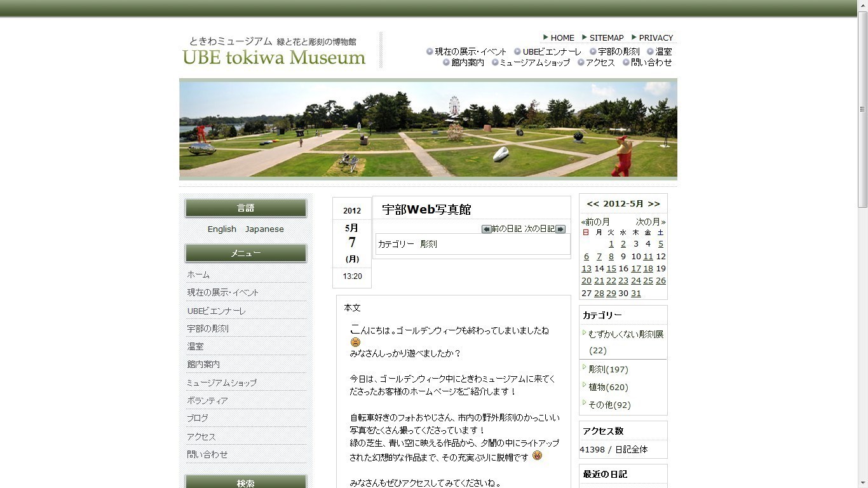Open the その他(92) category
The width and height of the screenshot is (868, 488).
coord(609,405)
